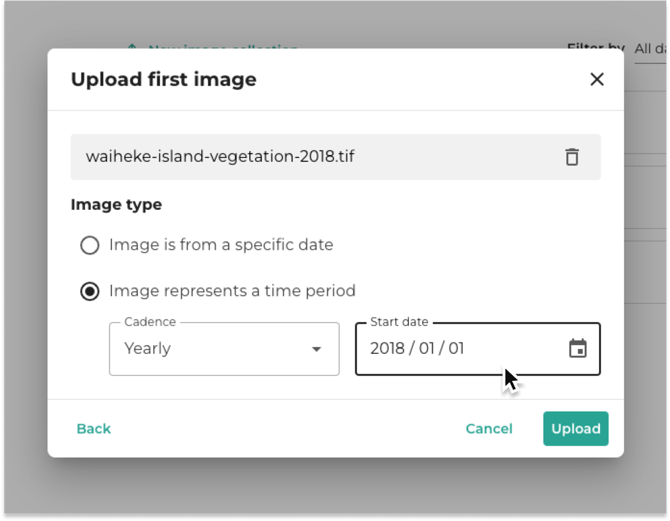Click into the Start date input field
Image resolution: width=670 pixels, height=521 pixels.
pos(478,349)
